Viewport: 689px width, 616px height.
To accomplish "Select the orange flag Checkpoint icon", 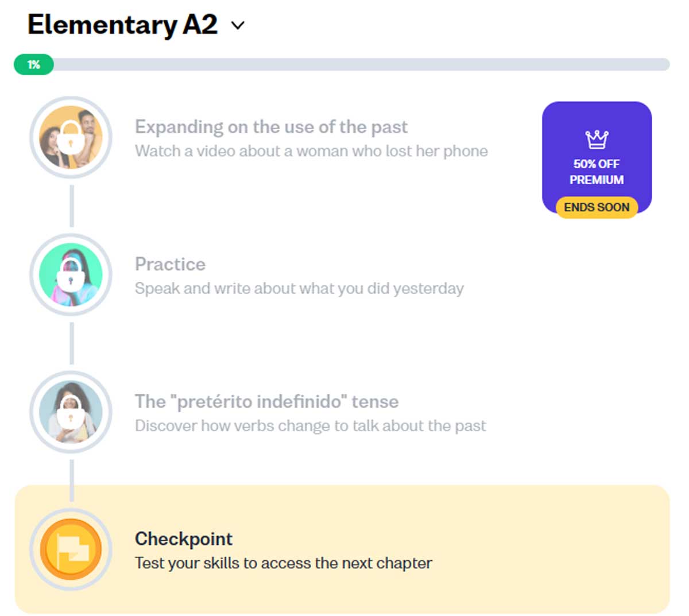I will click(70, 549).
